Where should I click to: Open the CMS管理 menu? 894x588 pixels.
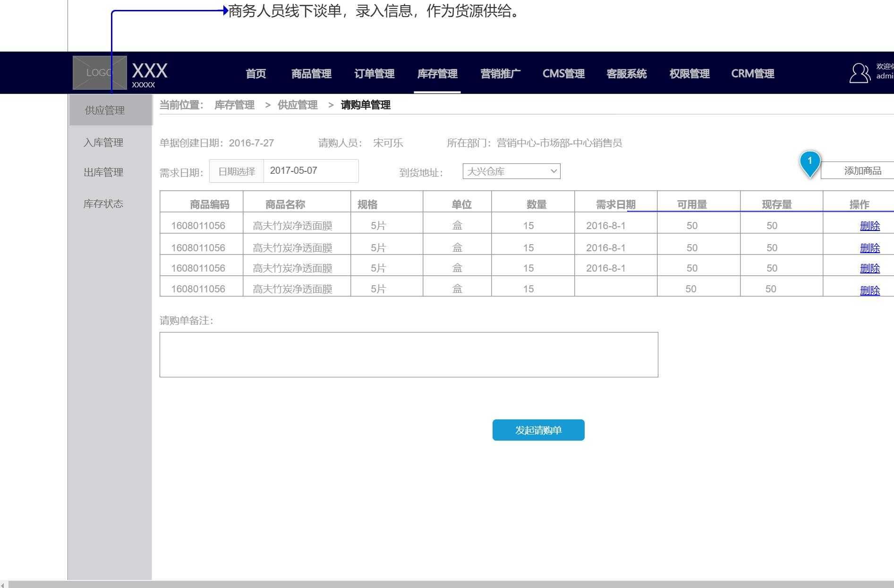(x=563, y=74)
